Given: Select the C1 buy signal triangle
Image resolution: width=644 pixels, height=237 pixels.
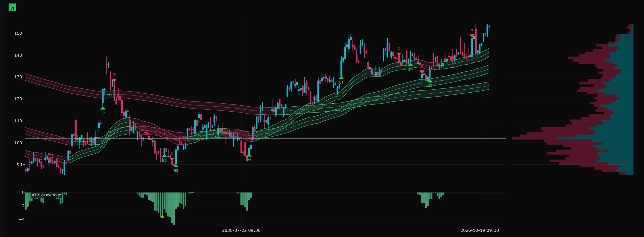Looking at the screenshot, I should (x=341, y=78).
